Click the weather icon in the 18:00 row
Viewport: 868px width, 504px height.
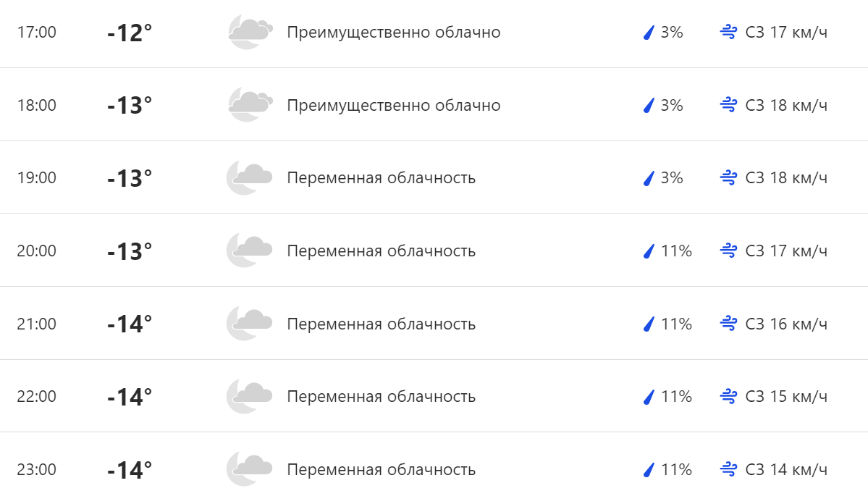click(x=250, y=104)
